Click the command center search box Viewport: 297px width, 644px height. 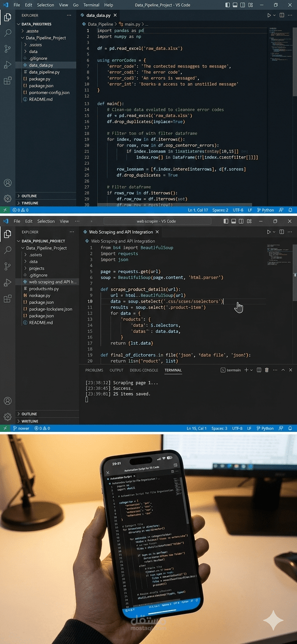tap(157, 221)
